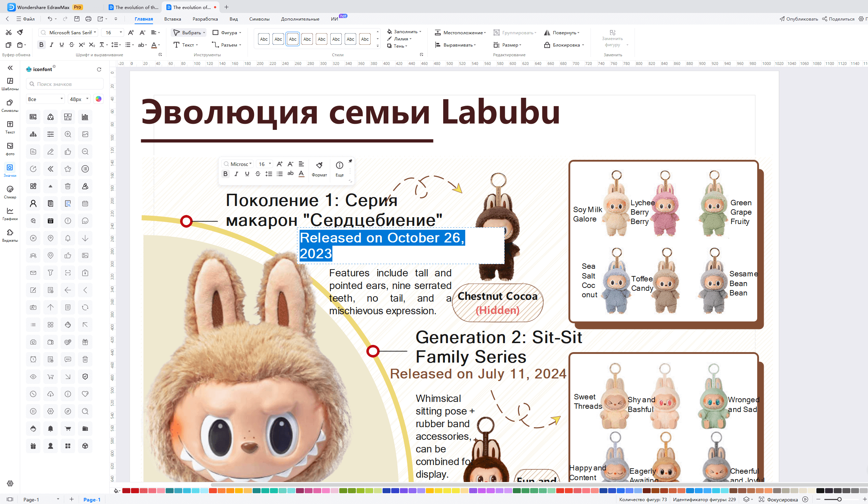Screen dimensions: 868x504
Task: Toggle Subscript in the ribbon
Action: tap(92, 45)
